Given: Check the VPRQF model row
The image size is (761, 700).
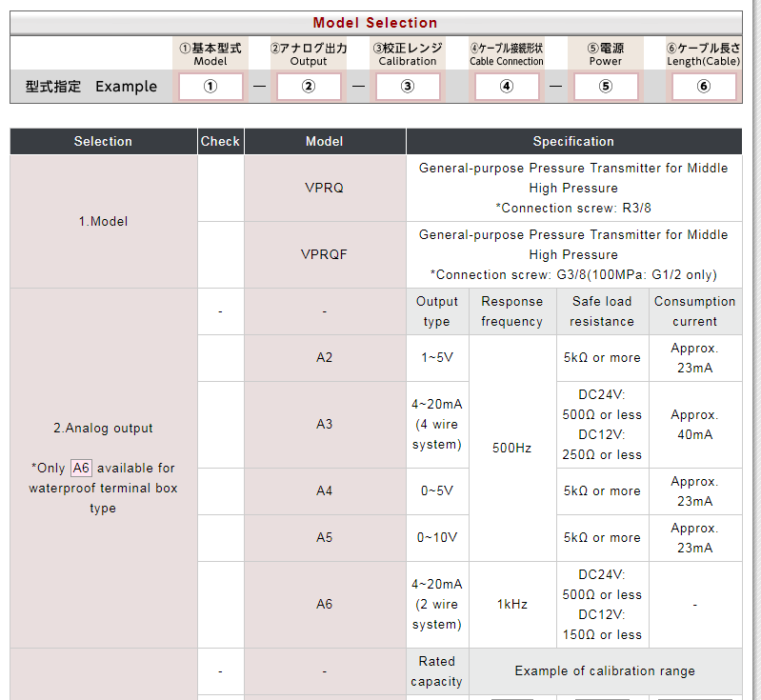Looking at the screenshot, I should tap(220, 255).
